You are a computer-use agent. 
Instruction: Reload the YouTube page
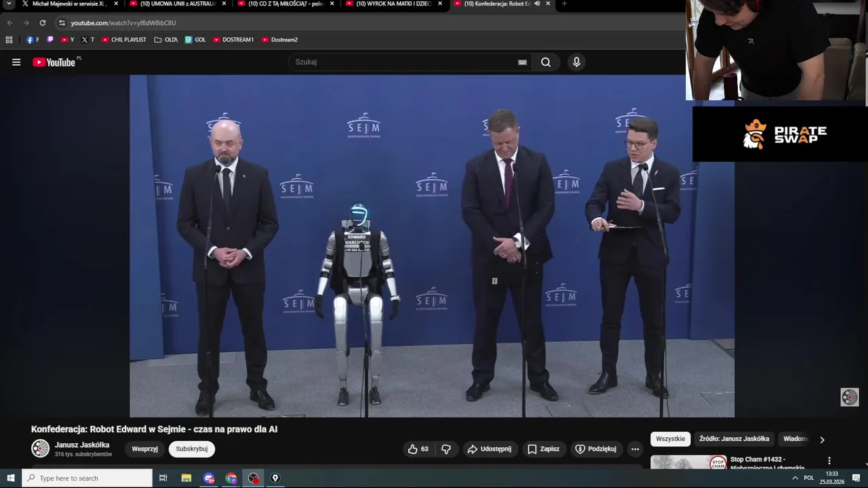click(43, 22)
